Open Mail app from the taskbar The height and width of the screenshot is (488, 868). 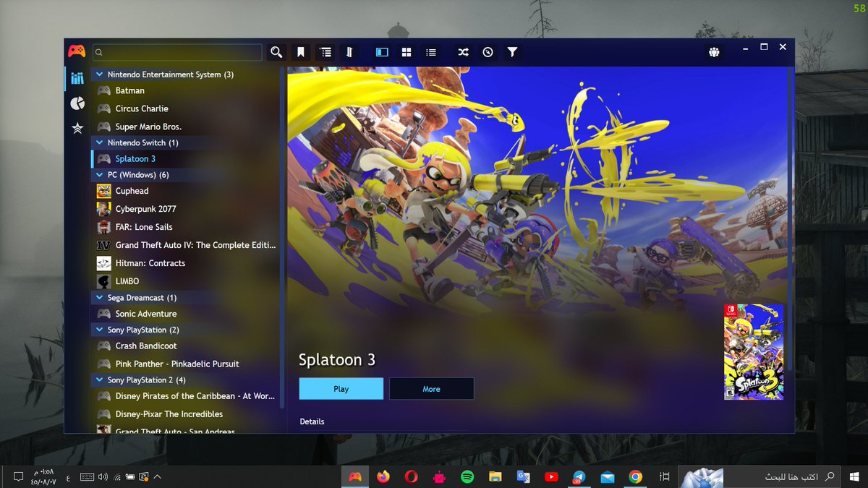(607, 476)
